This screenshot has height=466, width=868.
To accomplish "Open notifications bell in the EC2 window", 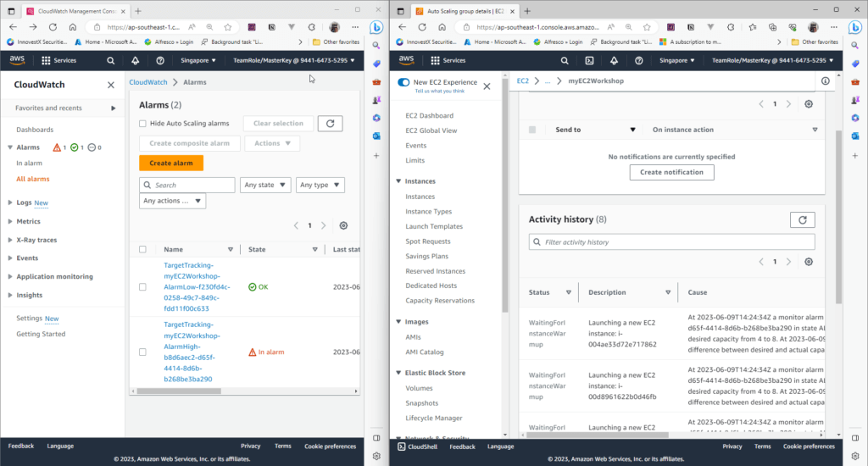I will [614, 60].
